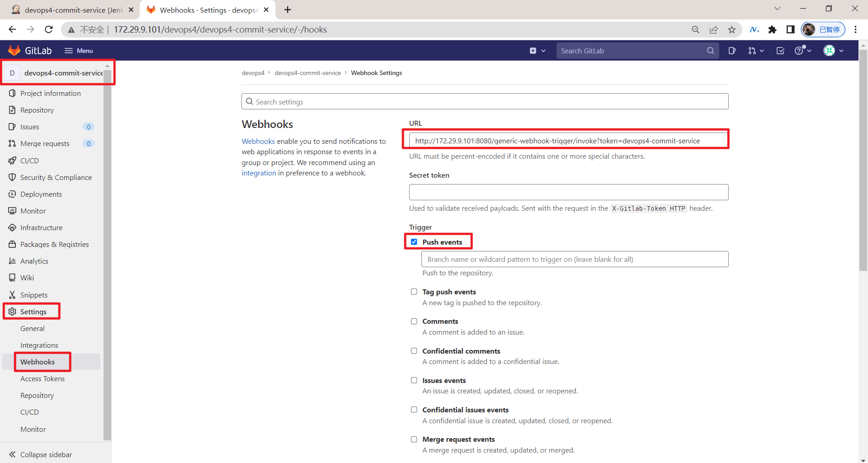Enable Issues events checkbox
This screenshot has height=463, width=868.
coord(414,380)
